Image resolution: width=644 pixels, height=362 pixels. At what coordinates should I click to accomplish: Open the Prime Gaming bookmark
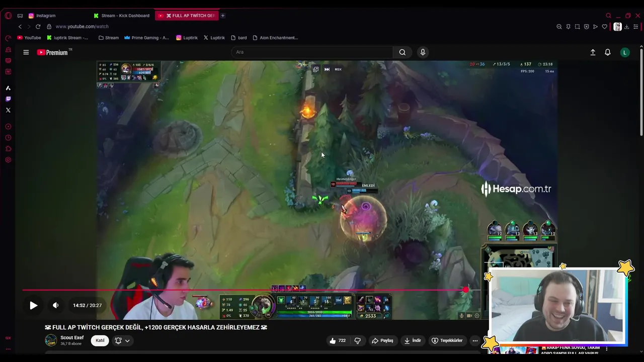[x=146, y=38]
